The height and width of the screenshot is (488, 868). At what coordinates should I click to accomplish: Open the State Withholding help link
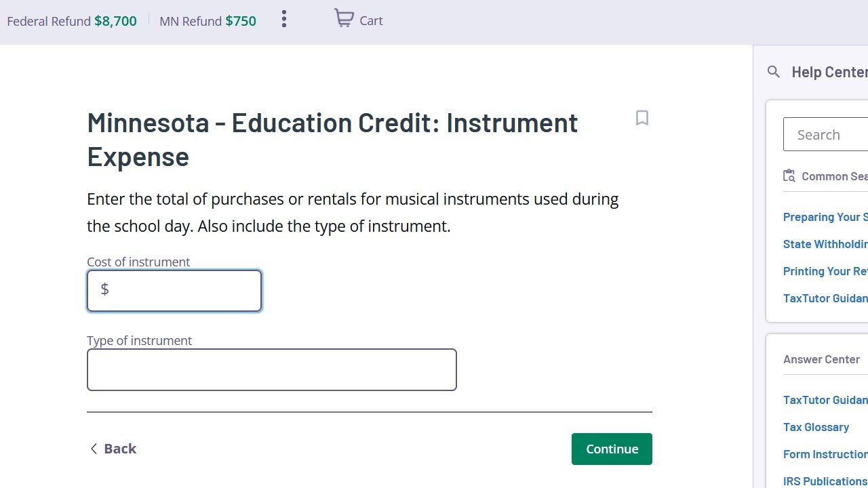pos(825,244)
